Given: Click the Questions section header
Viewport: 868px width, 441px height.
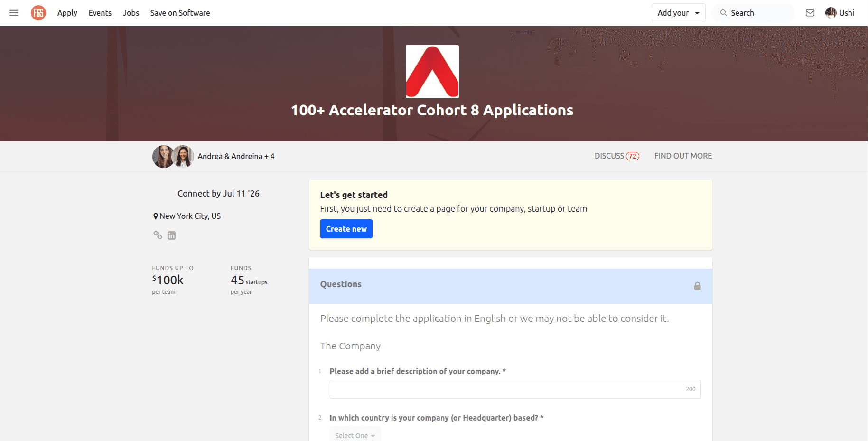Looking at the screenshot, I should [x=511, y=286].
